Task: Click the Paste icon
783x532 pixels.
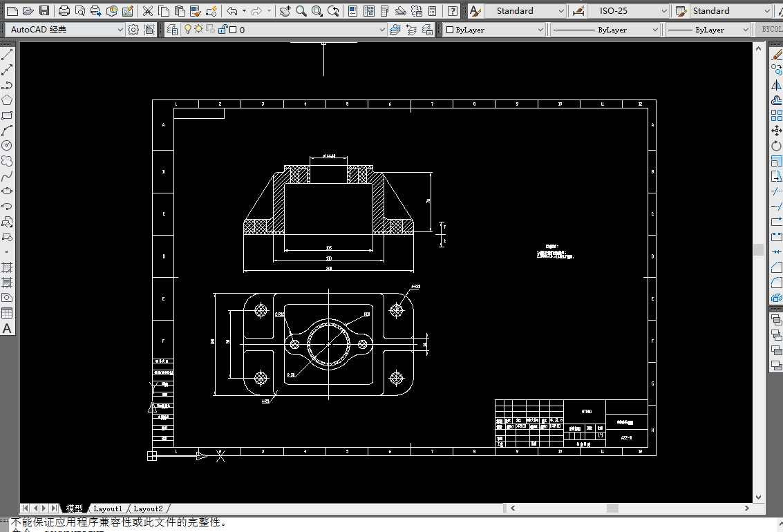Action: click(180, 10)
